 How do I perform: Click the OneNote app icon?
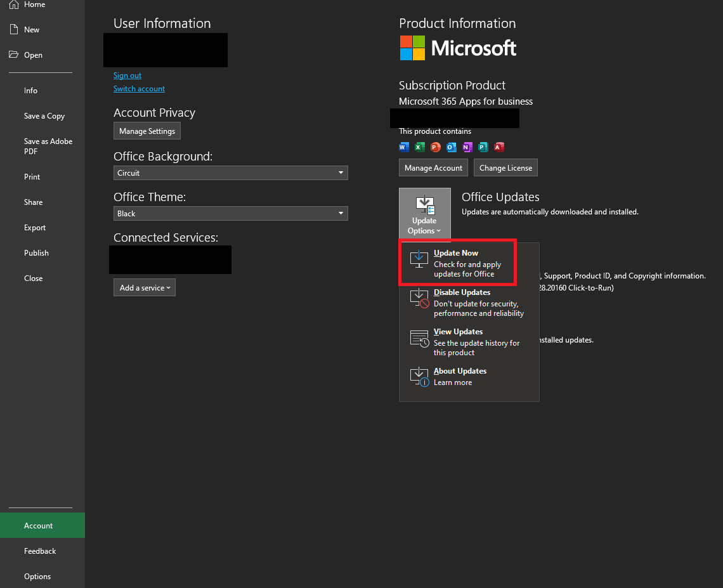467,147
